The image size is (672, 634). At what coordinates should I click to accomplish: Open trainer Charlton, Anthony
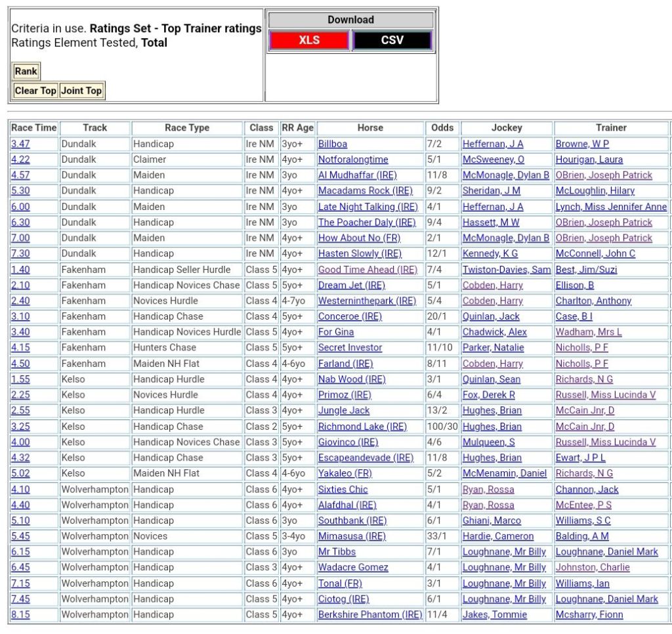point(593,301)
